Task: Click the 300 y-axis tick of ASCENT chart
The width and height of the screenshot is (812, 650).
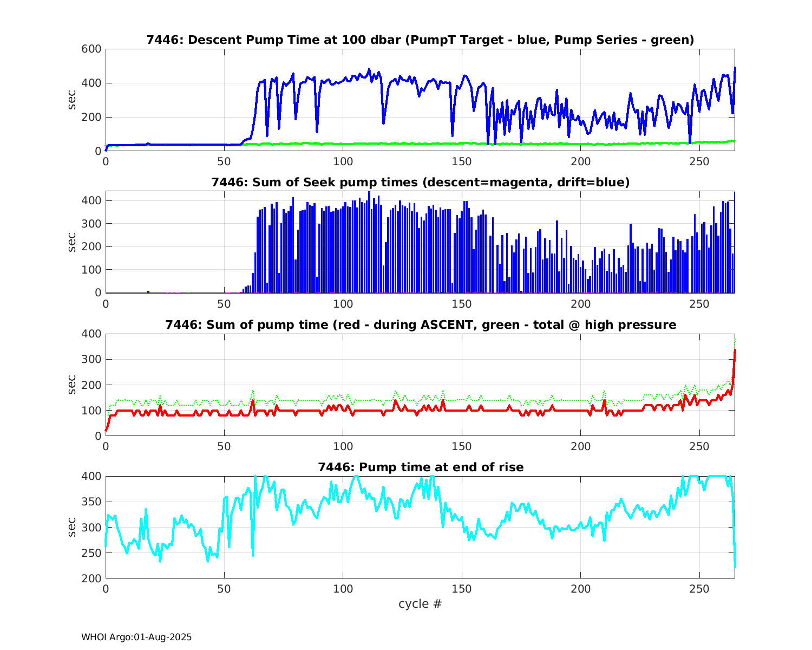Action: point(91,360)
